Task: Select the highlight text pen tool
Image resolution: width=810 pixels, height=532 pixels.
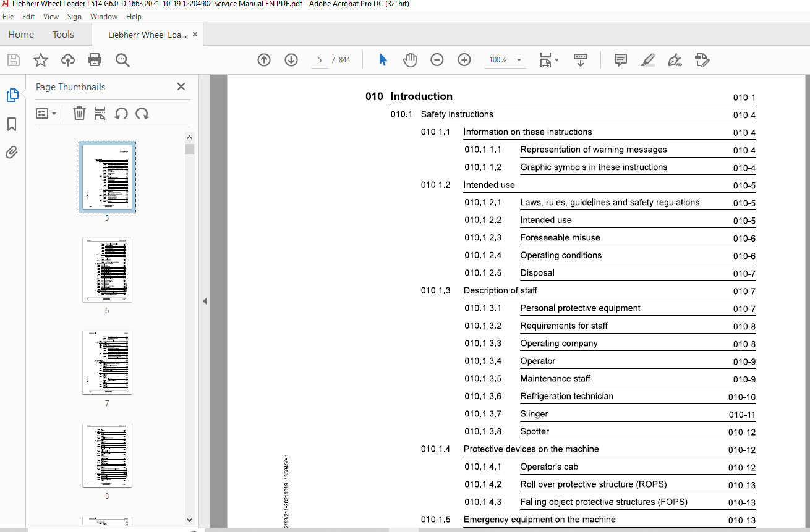Action: point(647,60)
